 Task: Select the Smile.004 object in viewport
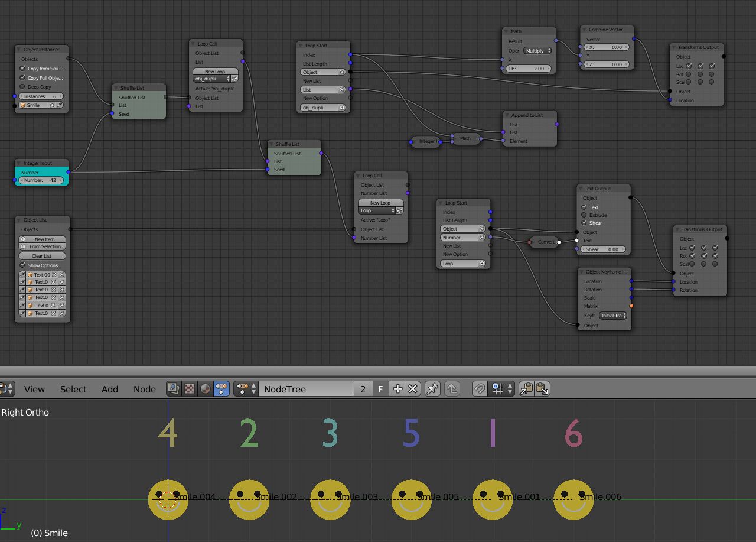[x=168, y=499]
